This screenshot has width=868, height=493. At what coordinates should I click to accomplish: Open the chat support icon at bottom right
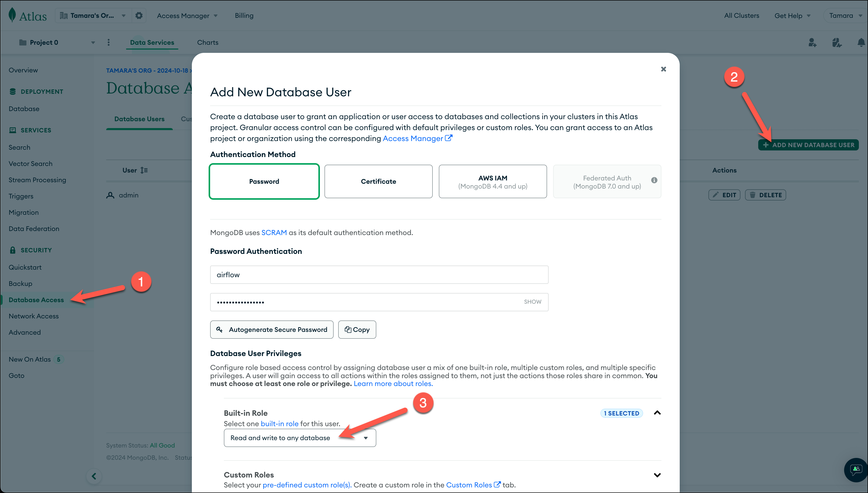pos(856,470)
